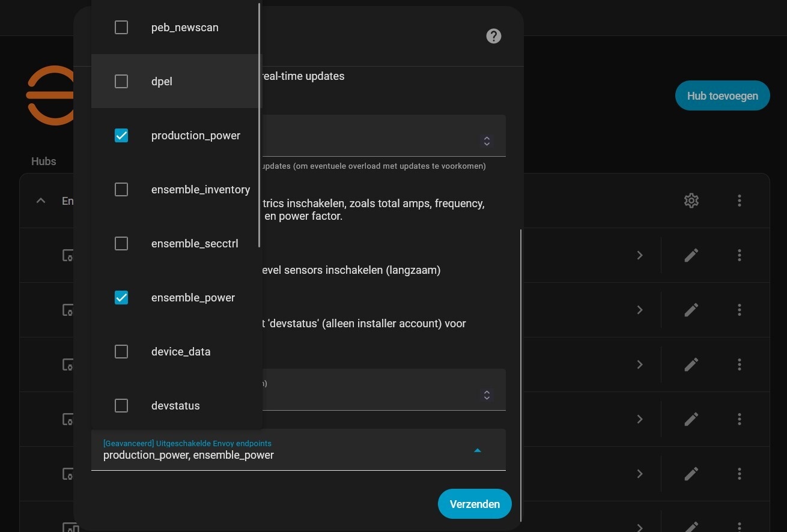Click the upper dialog select field arrows
The width and height of the screenshot is (787, 532).
click(x=487, y=141)
